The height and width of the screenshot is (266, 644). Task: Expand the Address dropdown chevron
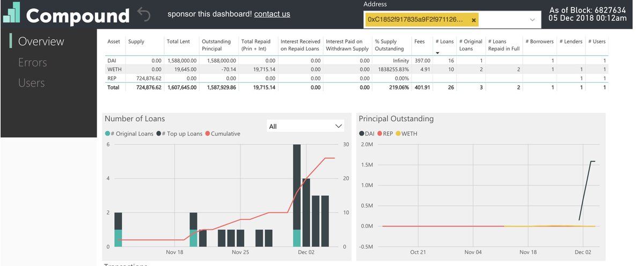[532, 20]
